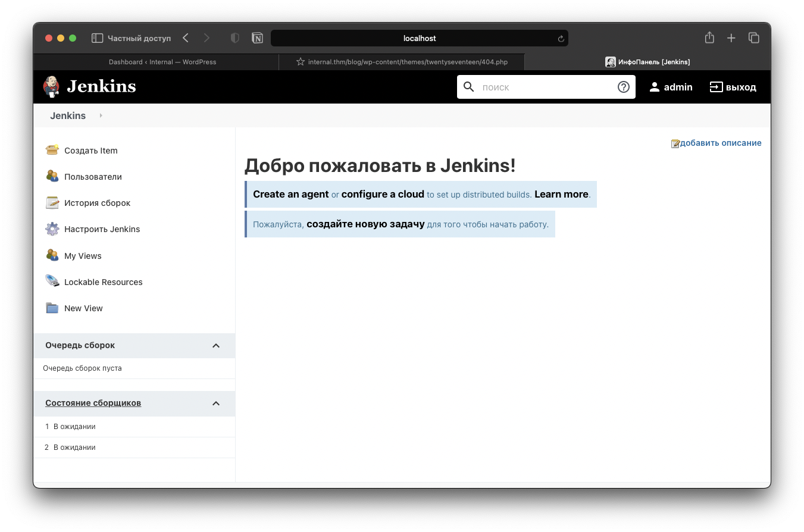The width and height of the screenshot is (804, 532).
Task: Switch to Dashboard Internal WordPress tab
Action: 162,62
